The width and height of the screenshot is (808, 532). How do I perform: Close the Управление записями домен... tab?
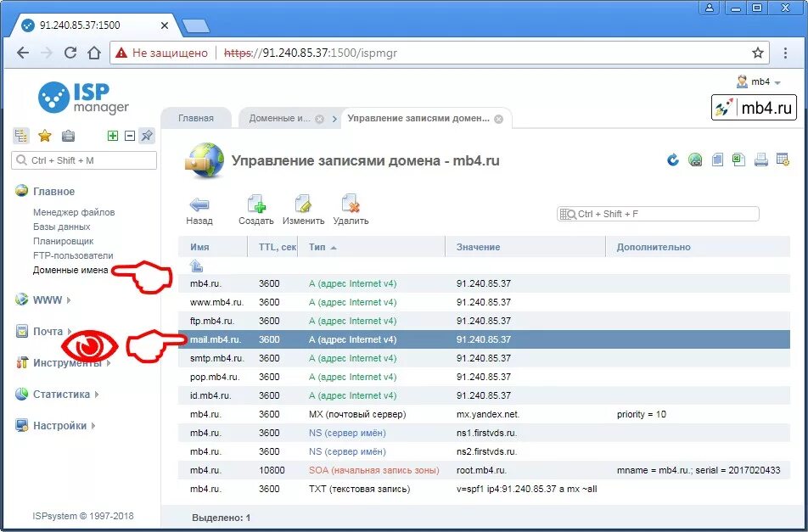tap(498, 119)
